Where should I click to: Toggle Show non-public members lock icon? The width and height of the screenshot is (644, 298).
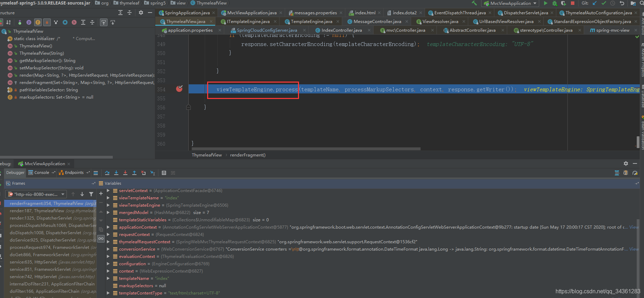(47, 22)
